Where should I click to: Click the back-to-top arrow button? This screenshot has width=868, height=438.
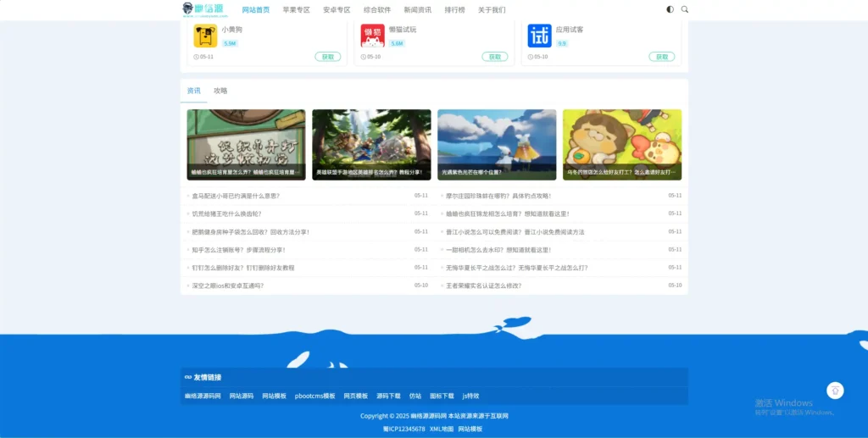[x=835, y=391]
